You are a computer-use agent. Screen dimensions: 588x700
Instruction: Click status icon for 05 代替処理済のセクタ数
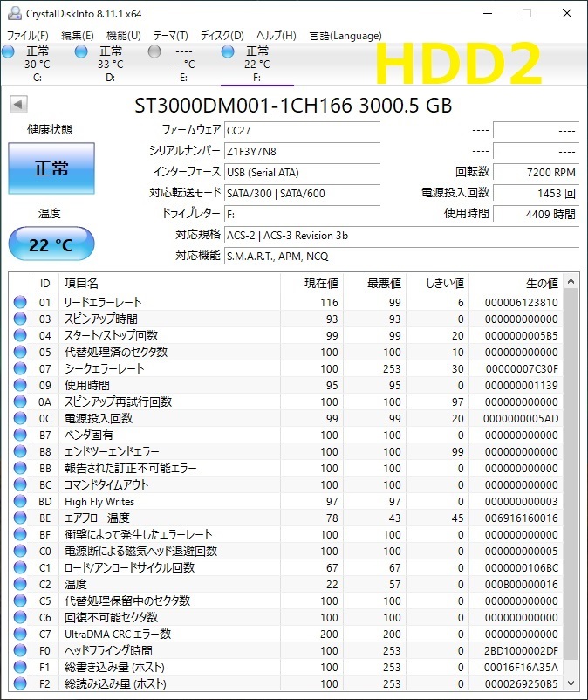click(x=20, y=352)
